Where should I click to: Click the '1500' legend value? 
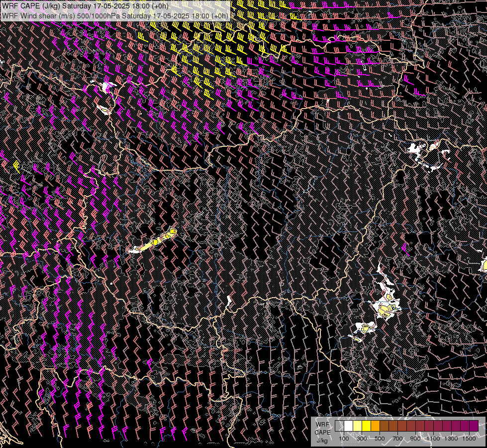(469, 439)
